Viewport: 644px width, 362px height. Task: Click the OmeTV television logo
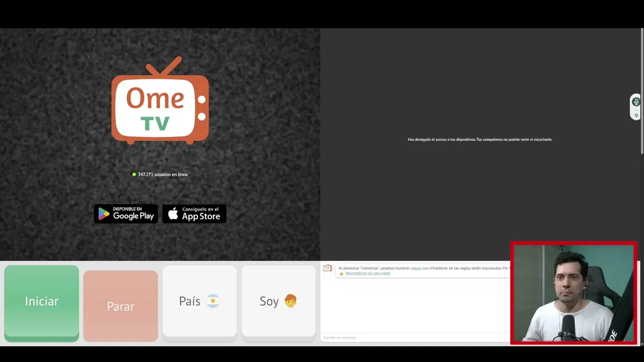[160, 101]
